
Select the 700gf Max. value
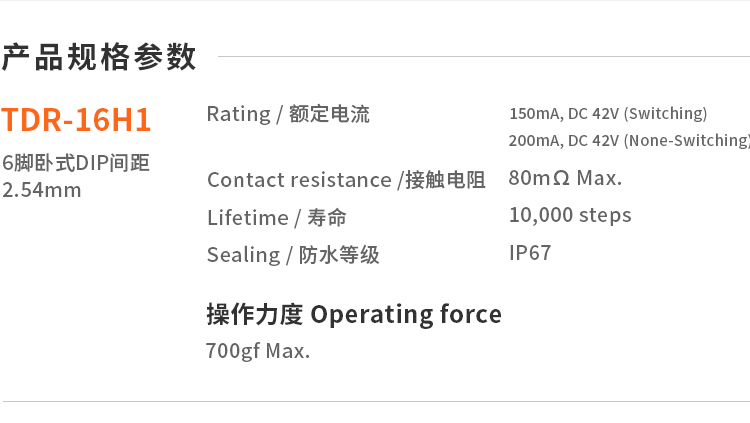click(x=258, y=351)
